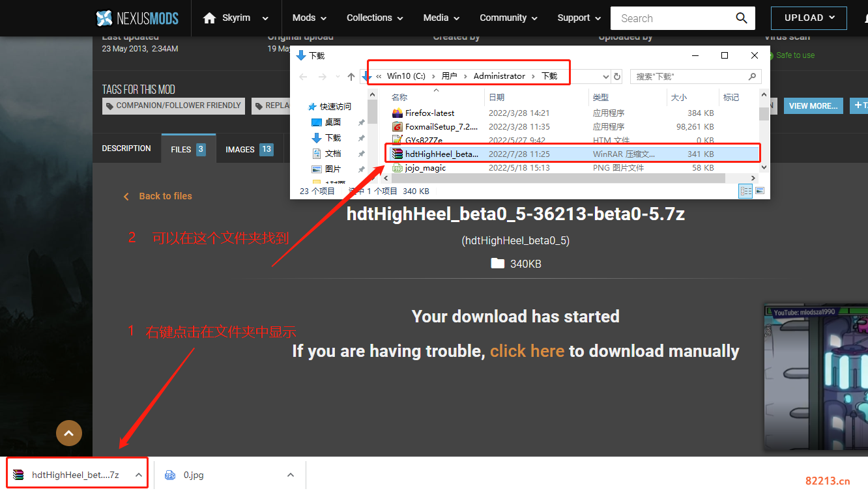Click the 0.jpg file icon in download bar
The image size is (868, 493).
coord(170,475)
